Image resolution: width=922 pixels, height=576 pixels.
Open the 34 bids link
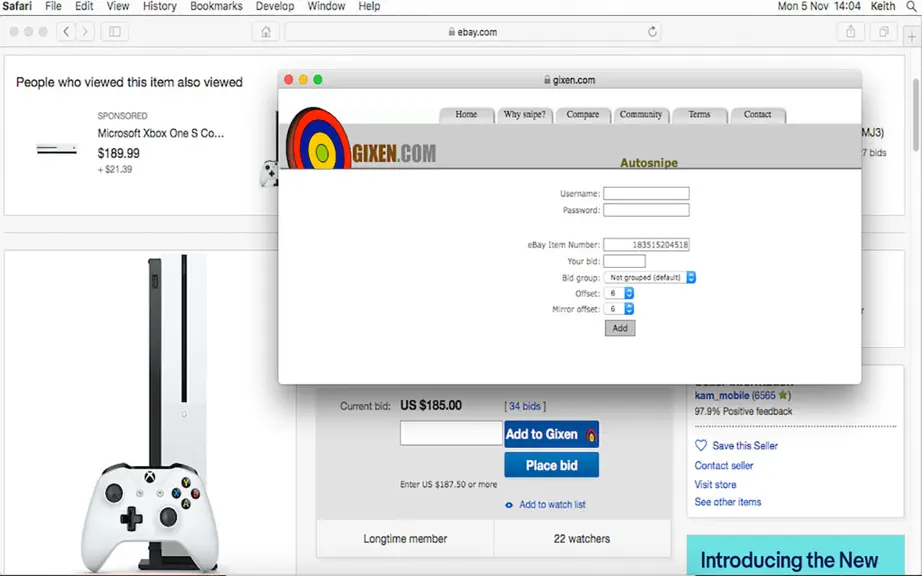coord(525,406)
